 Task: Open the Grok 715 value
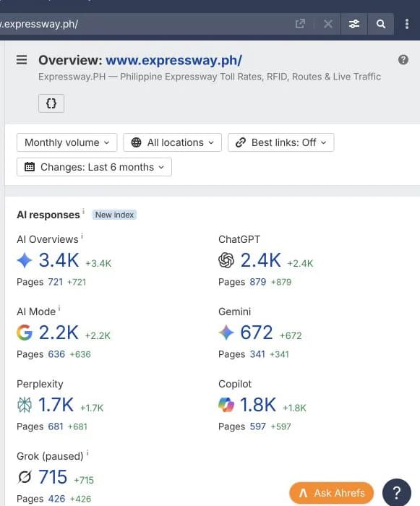tap(53, 477)
